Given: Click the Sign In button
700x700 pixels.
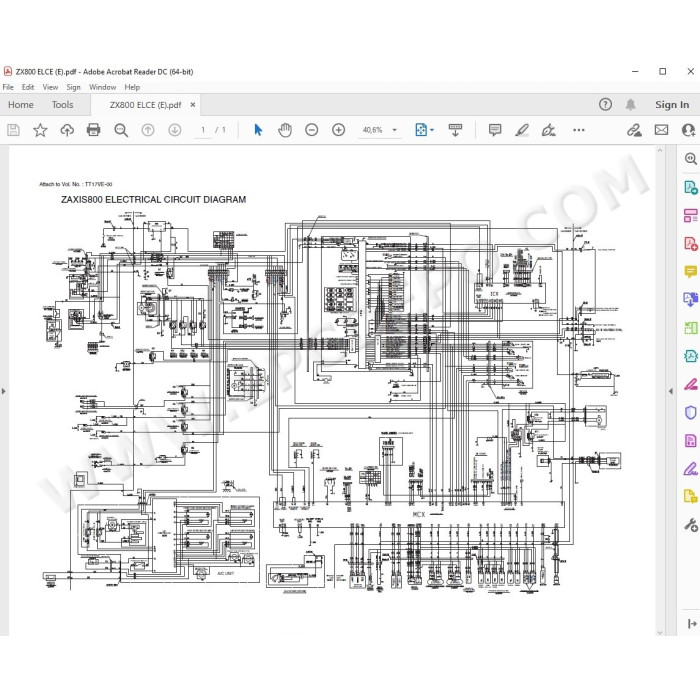Looking at the screenshot, I should click(x=672, y=105).
